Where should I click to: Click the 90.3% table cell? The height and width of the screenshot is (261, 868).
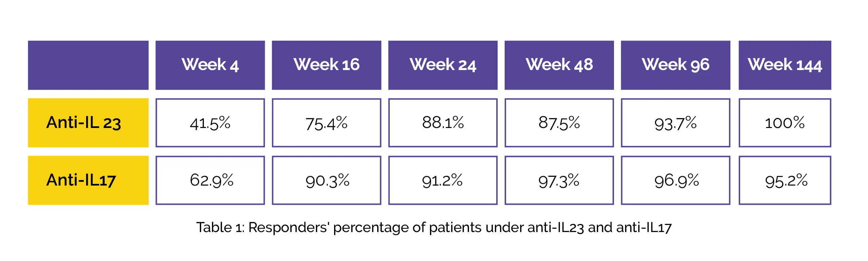(x=326, y=180)
